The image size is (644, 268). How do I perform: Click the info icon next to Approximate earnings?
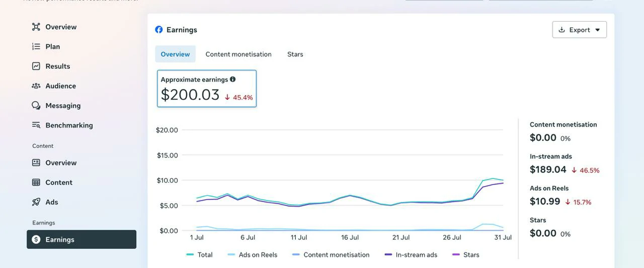tap(232, 79)
